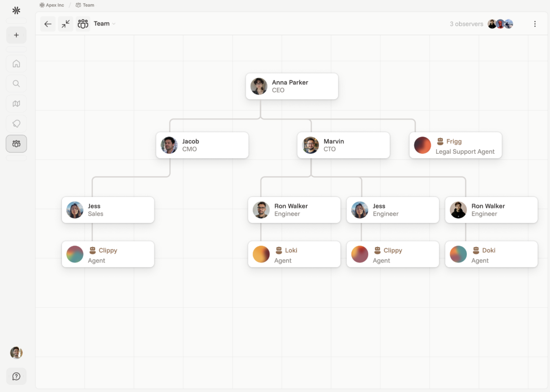The width and height of the screenshot is (550, 392).
Task: Open Help with the question mark icon
Action: (x=16, y=376)
